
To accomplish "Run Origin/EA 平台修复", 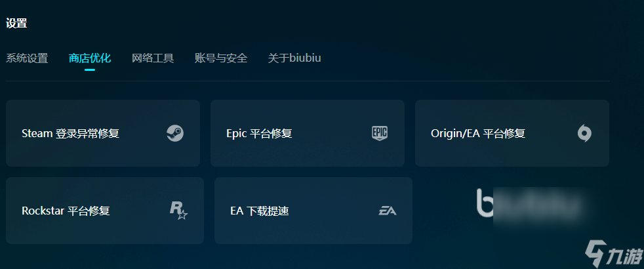I will pos(512,133).
